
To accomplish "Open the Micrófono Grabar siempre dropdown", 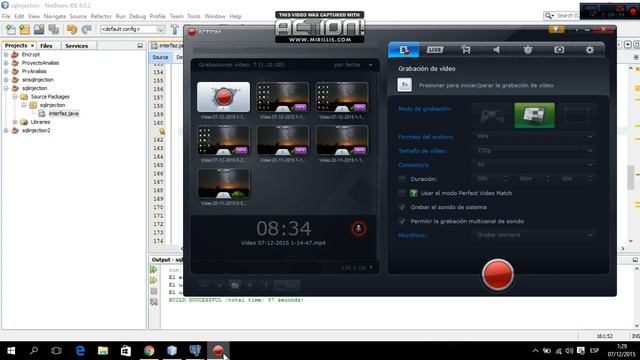I will point(534,235).
